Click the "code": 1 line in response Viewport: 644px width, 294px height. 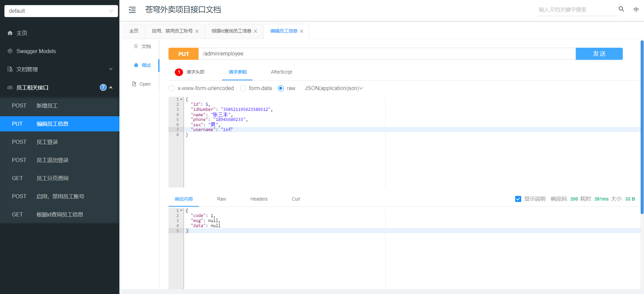203,216
